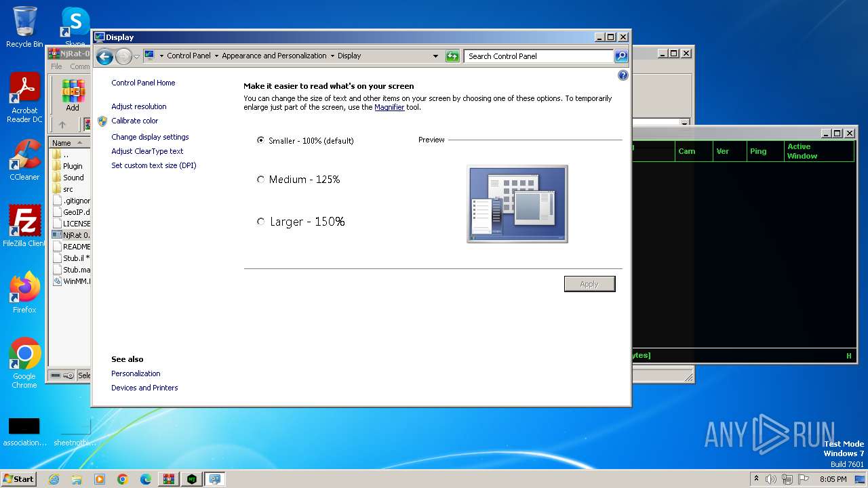Open Windows Explorer from the taskbar

pyautogui.click(x=77, y=479)
